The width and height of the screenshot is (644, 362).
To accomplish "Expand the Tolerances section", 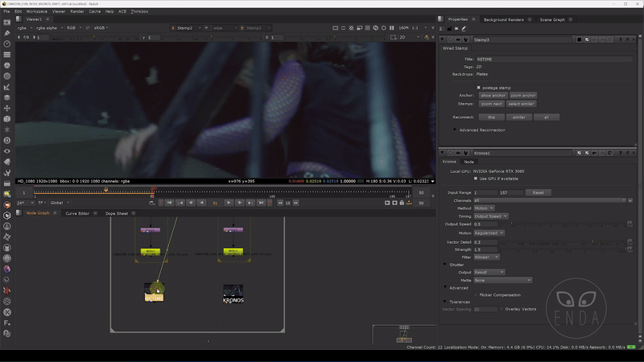I will pyautogui.click(x=446, y=302).
